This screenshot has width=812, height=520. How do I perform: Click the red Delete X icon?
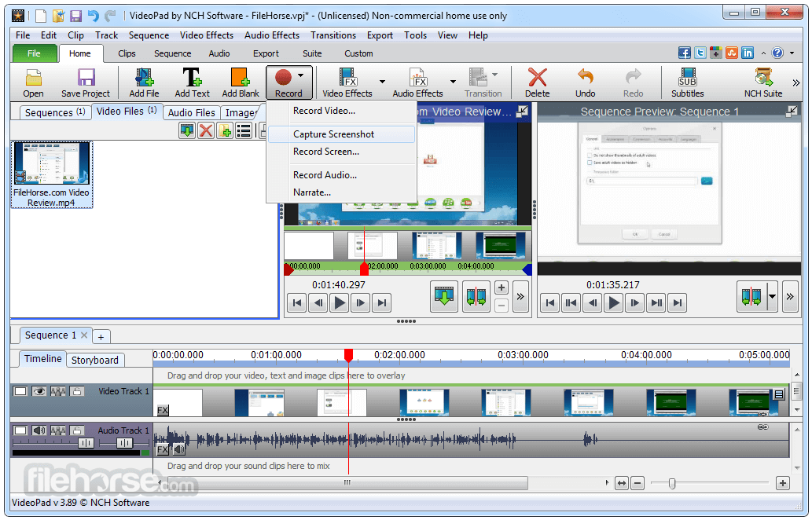537,78
